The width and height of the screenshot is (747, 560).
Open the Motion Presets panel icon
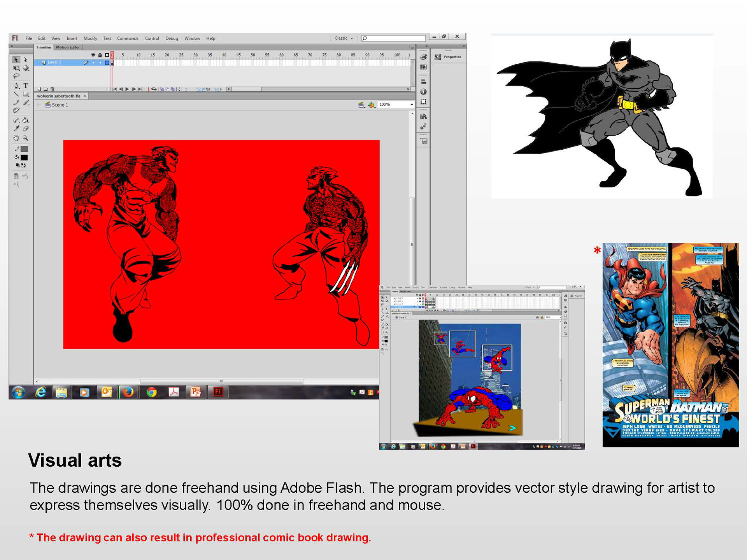point(423,126)
